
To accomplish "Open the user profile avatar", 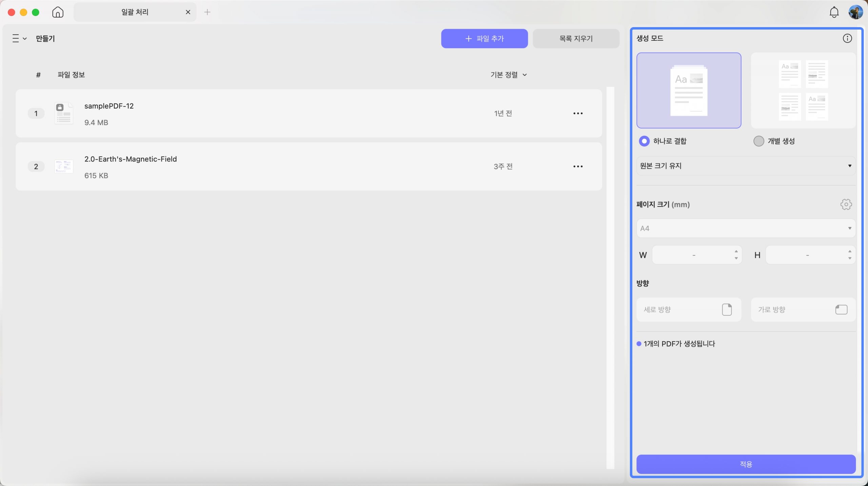I will pos(855,12).
